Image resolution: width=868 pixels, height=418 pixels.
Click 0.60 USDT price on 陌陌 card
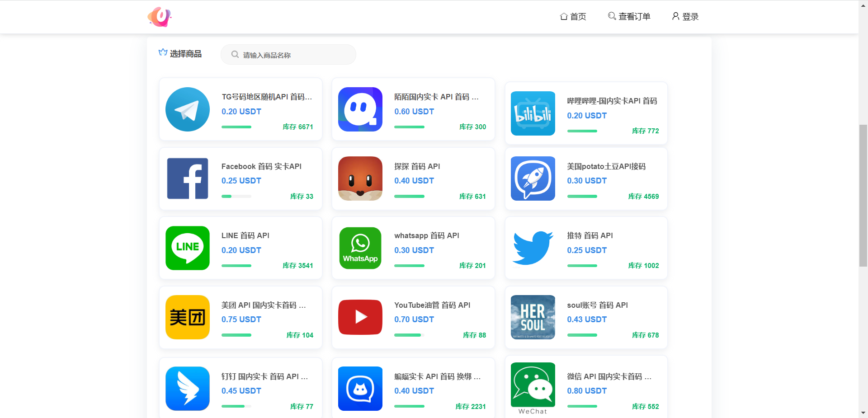coord(414,112)
